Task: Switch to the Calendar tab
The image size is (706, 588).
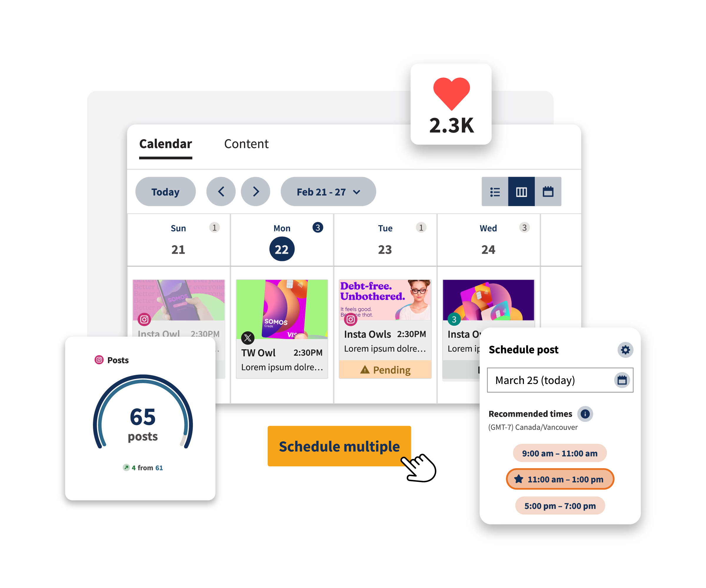Action: (165, 143)
